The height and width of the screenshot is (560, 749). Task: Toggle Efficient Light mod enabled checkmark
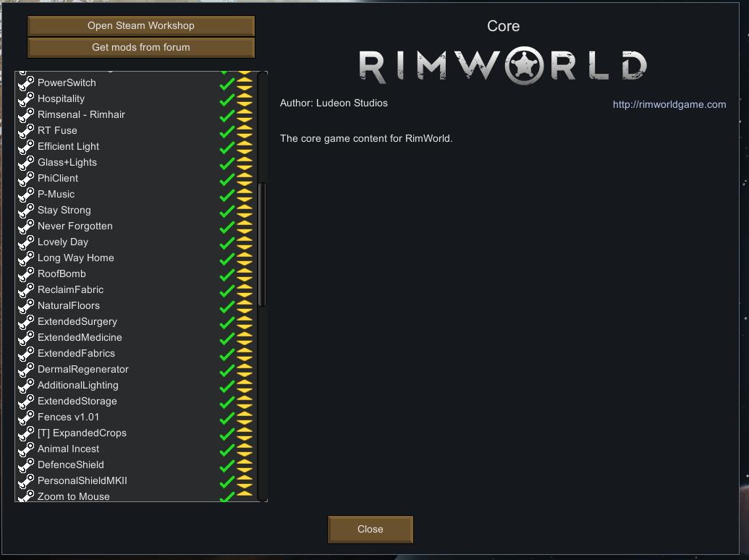click(227, 147)
